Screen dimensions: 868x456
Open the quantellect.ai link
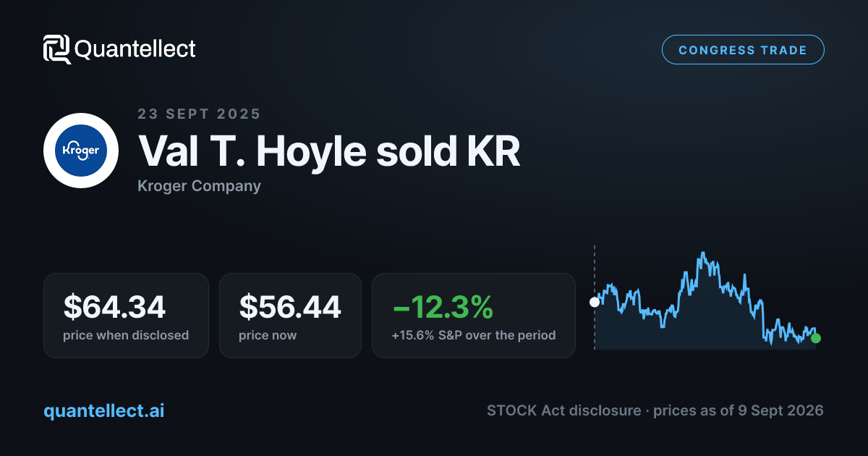tap(104, 410)
